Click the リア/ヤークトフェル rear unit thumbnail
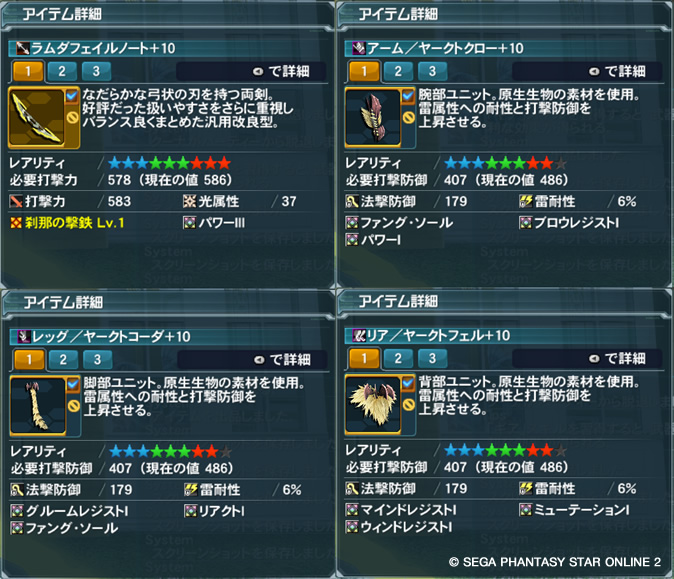Image resolution: width=674 pixels, height=579 pixels. point(373,404)
